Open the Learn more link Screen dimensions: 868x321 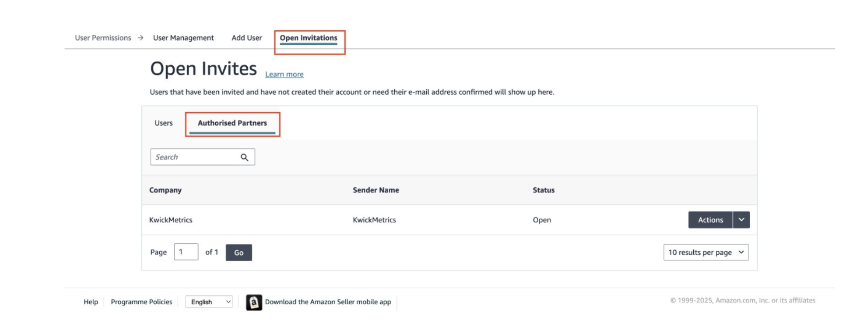284,74
